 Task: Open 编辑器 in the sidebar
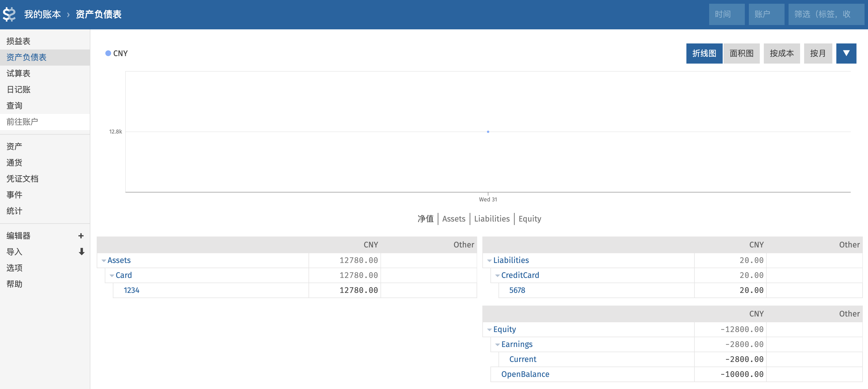click(x=18, y=236)
